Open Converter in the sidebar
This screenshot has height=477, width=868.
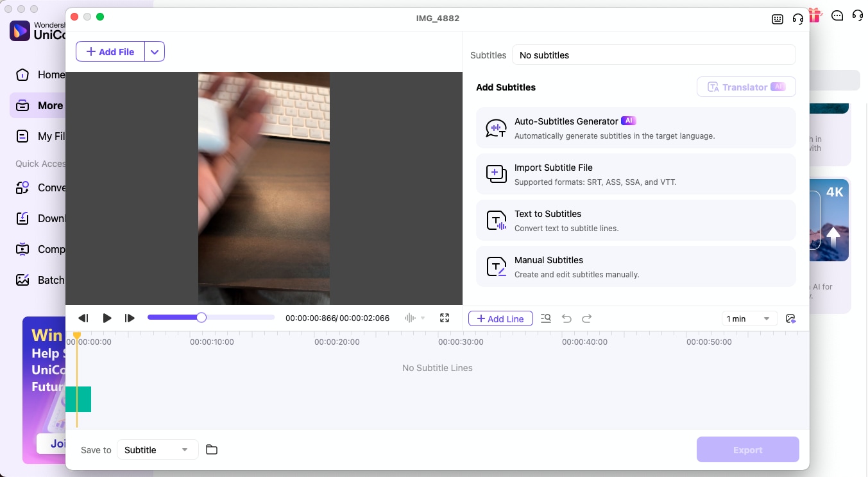[x=40, y=187]
